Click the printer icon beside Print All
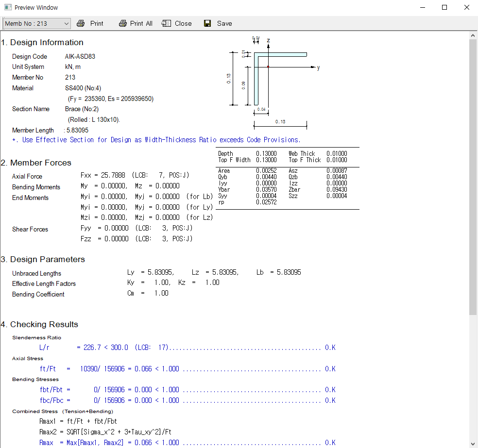 [x=123, y=23]
